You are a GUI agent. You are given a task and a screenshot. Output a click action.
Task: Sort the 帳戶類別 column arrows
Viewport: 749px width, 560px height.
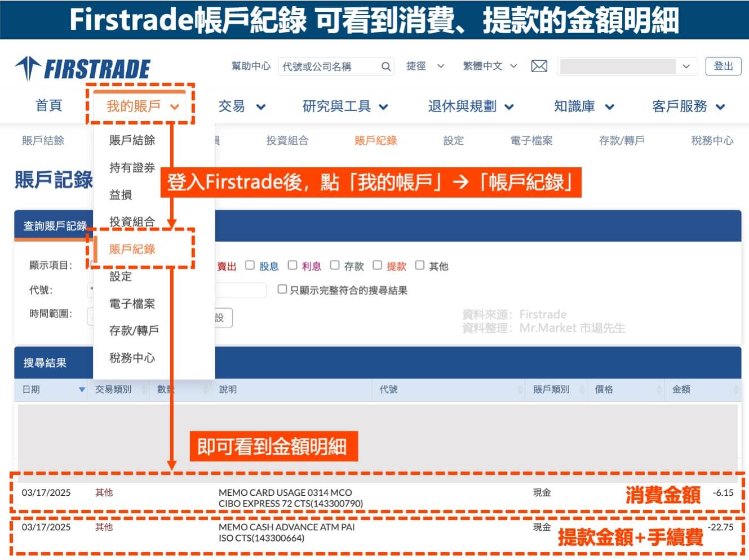(582, 390)
